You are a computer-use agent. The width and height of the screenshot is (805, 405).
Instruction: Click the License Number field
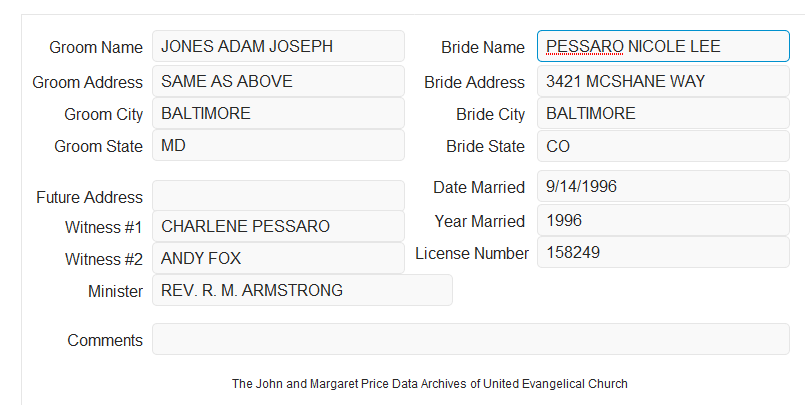click(663, 252)
